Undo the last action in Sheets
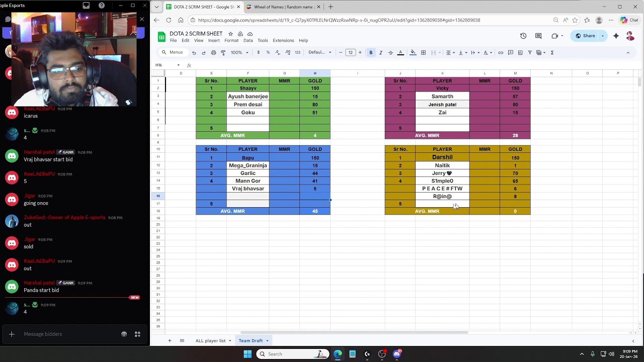The width and height of the screenshot is (644, 362). click(194, 52)
